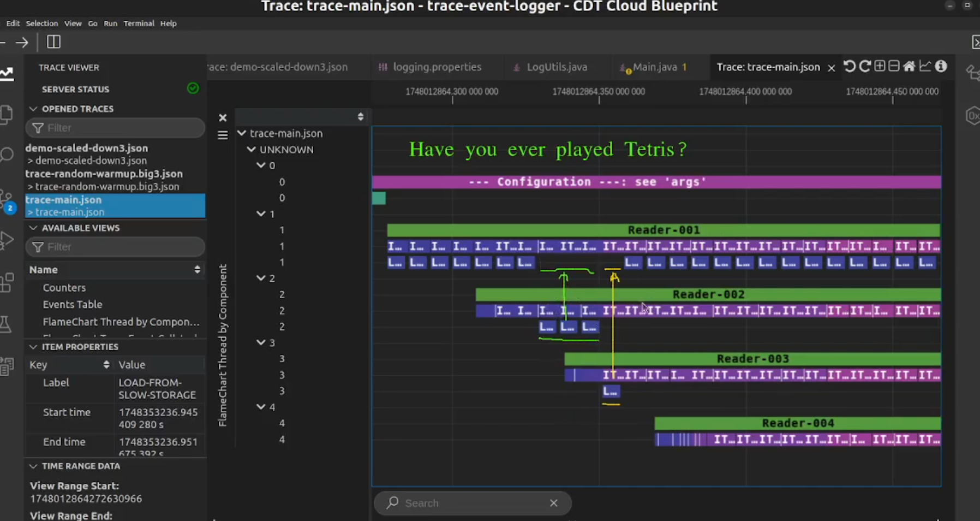
Task: Zoom in with the plus icon
Action: tap(880, 67)
